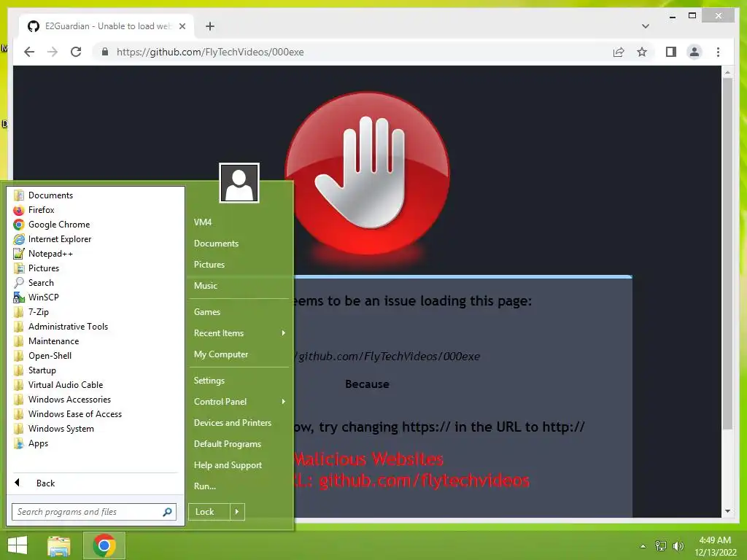The width and height of the screenshot is (747, 560).
Task: Click the magnifier icon in Start search box
Action: pyautogui.click(x=167, y=512)
